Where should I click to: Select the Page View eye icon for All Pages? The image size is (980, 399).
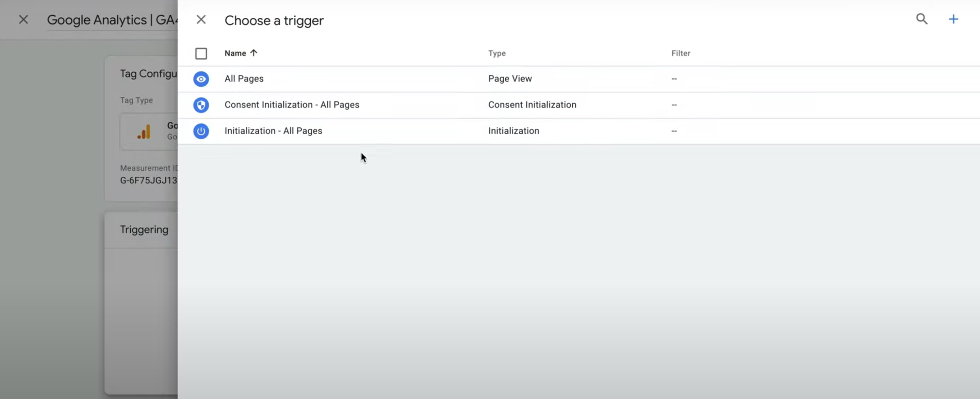201,79
